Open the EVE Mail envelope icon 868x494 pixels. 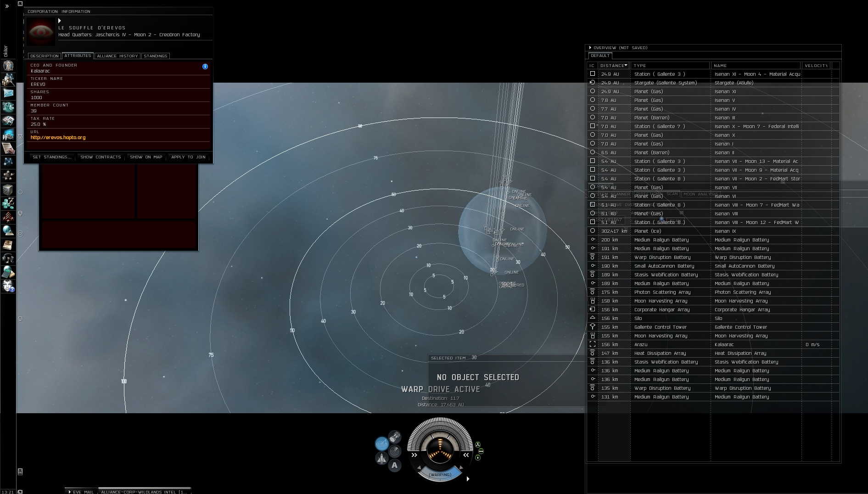pyautogui.click(x=8, y=93)
